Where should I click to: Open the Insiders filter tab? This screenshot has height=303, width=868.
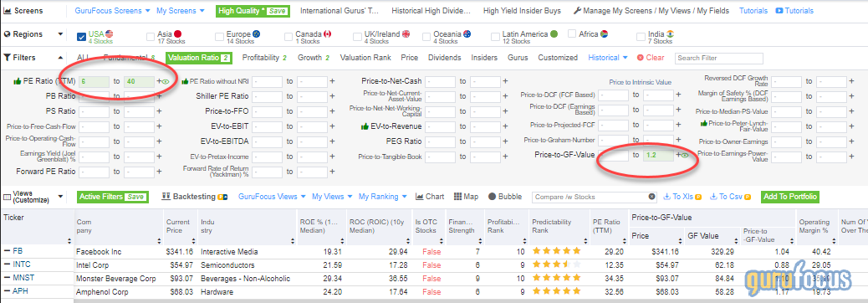[x=484, y=58]
